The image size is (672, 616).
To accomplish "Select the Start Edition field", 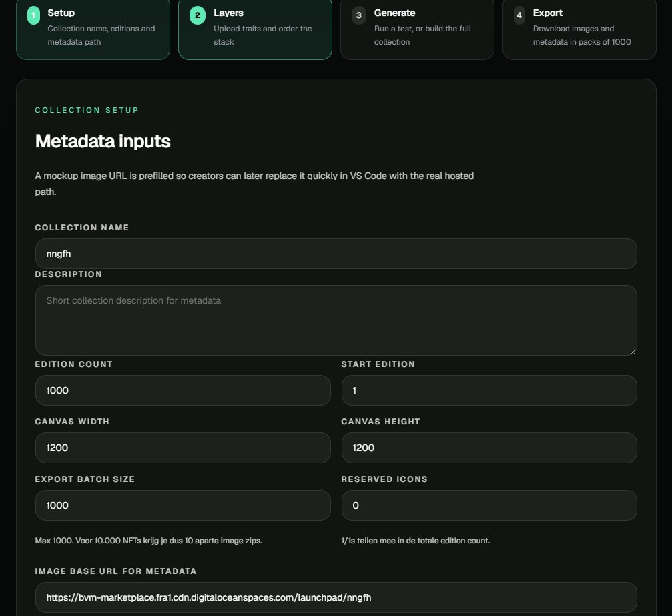I will click(489, 390).
